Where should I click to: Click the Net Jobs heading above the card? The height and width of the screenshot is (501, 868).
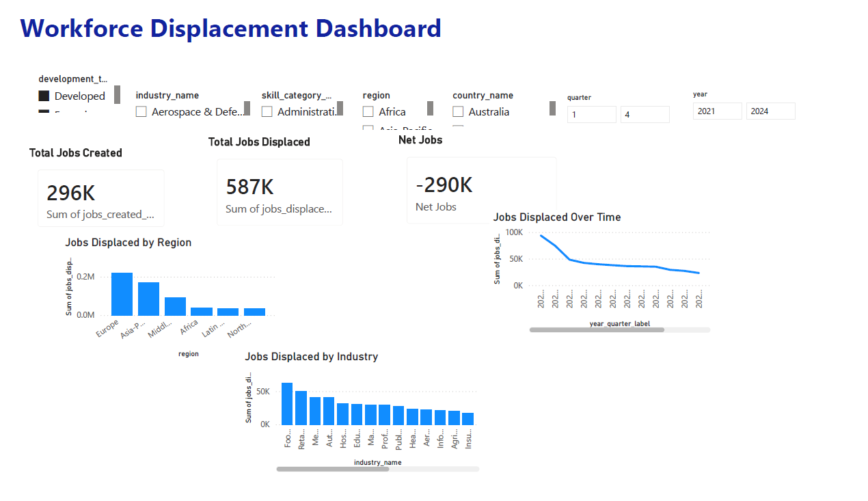[x=420, y=140]
